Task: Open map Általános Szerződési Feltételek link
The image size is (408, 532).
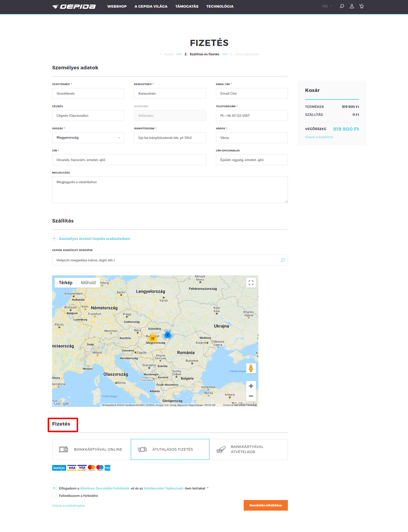Action: (240, 405)
